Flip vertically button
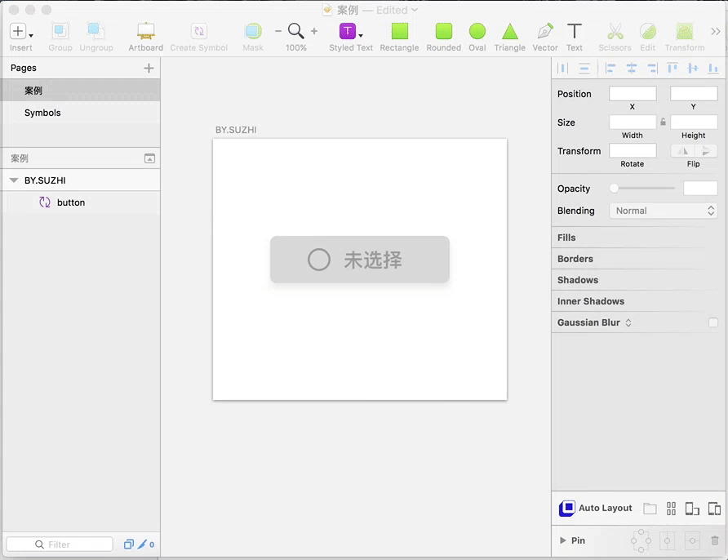 point(706,150)
